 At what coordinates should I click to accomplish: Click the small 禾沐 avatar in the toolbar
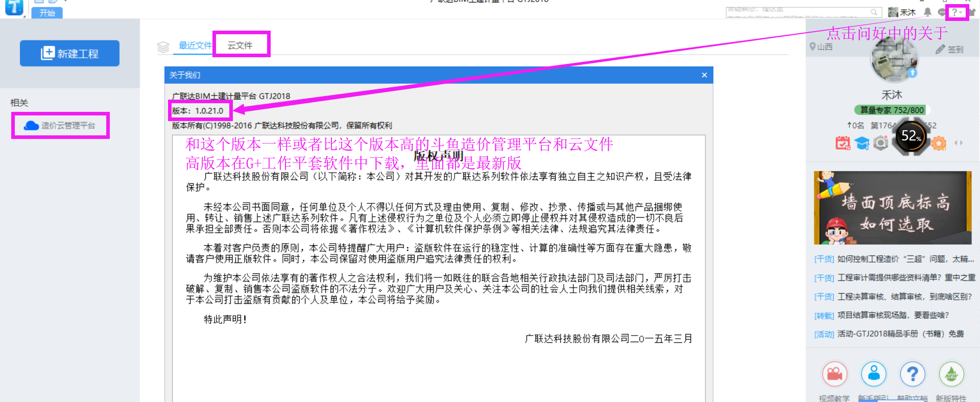pyautogui.click(x=893, y=12)
